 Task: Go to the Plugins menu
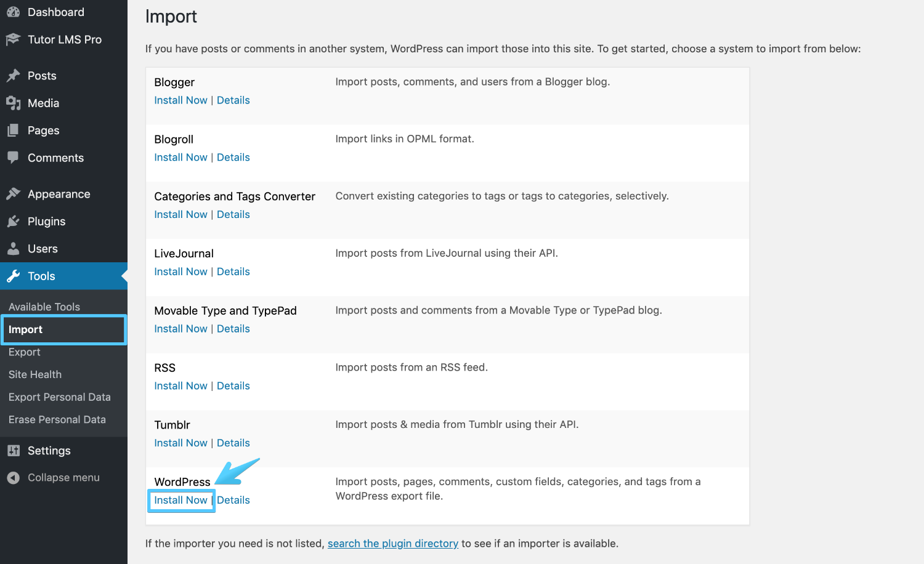pos(46,221)
